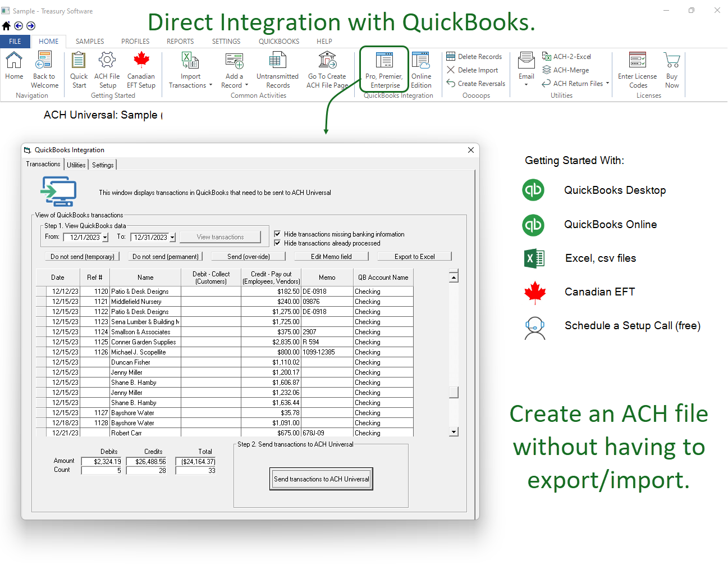The image size is (728, 564).
Task: Open QuickBooks Online Edition integration
Action: point(421,70)
